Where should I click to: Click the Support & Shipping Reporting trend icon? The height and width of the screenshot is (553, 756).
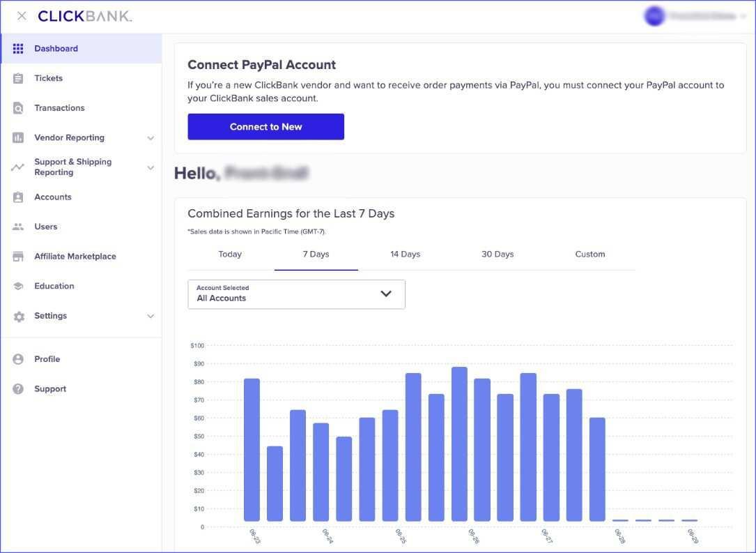[x=18, y=167]
